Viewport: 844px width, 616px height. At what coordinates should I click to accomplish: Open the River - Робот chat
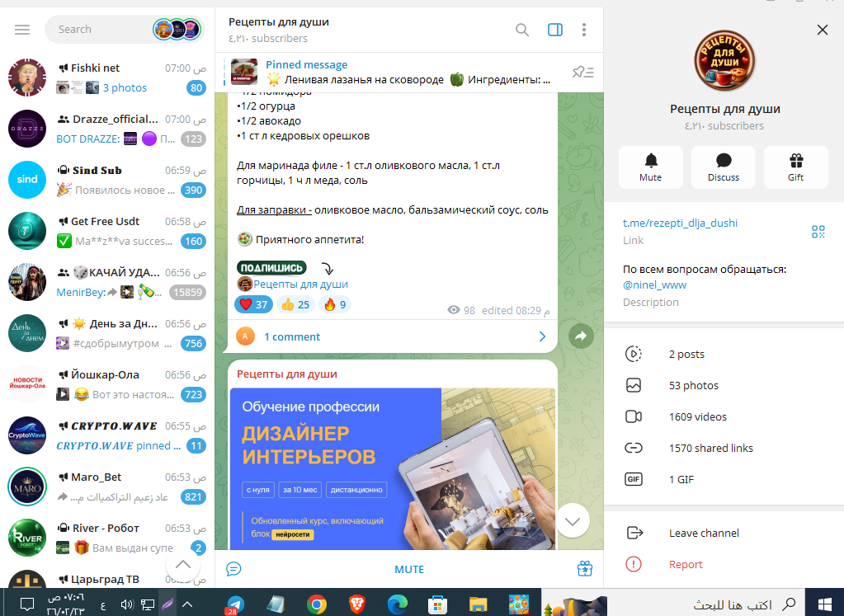(107, 538)
